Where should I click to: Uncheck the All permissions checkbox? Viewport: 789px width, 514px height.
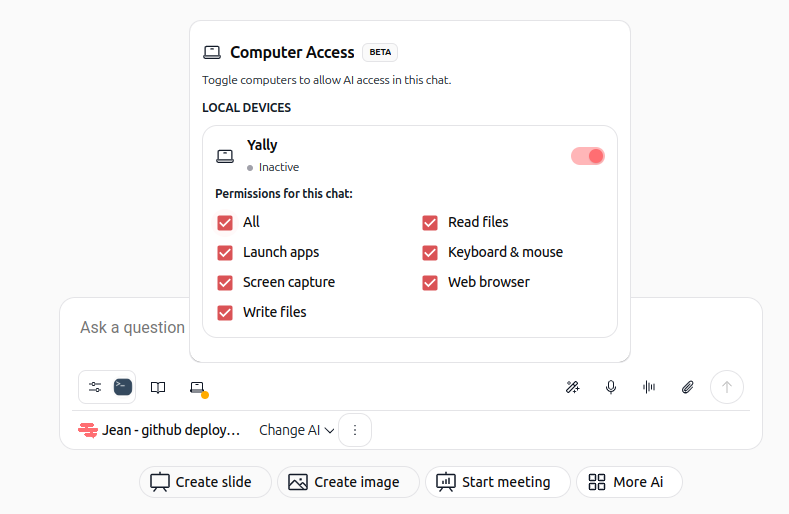click(225, 223)
